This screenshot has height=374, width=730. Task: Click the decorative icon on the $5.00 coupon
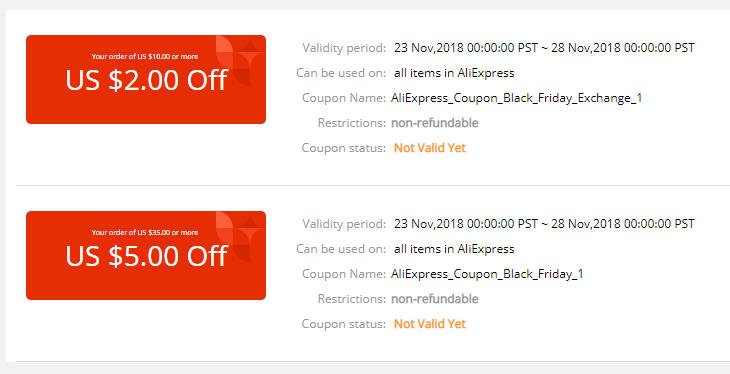click(241, 237)
